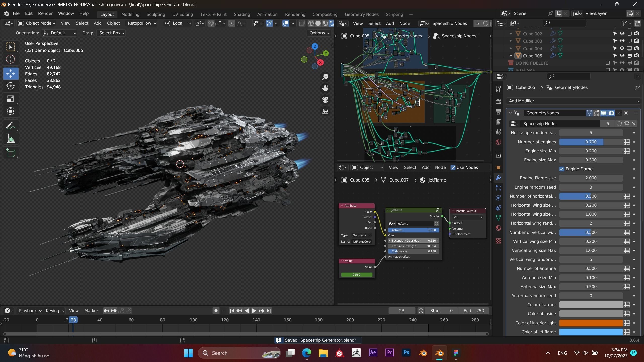
Task: Open the Tool properties tab
Action: (498, 89)
